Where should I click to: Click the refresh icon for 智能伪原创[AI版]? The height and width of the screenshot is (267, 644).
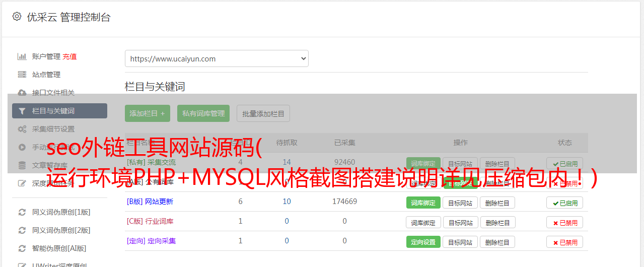click(x=22, y=248)
